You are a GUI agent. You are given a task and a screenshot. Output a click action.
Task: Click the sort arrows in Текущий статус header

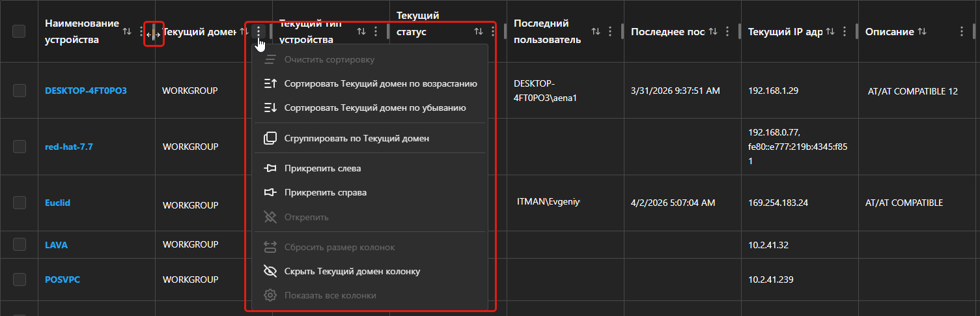point(479,31)
